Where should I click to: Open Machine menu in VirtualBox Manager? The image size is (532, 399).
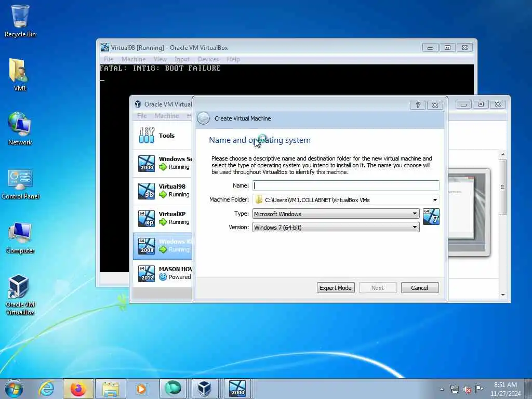[x=167, y=116]
